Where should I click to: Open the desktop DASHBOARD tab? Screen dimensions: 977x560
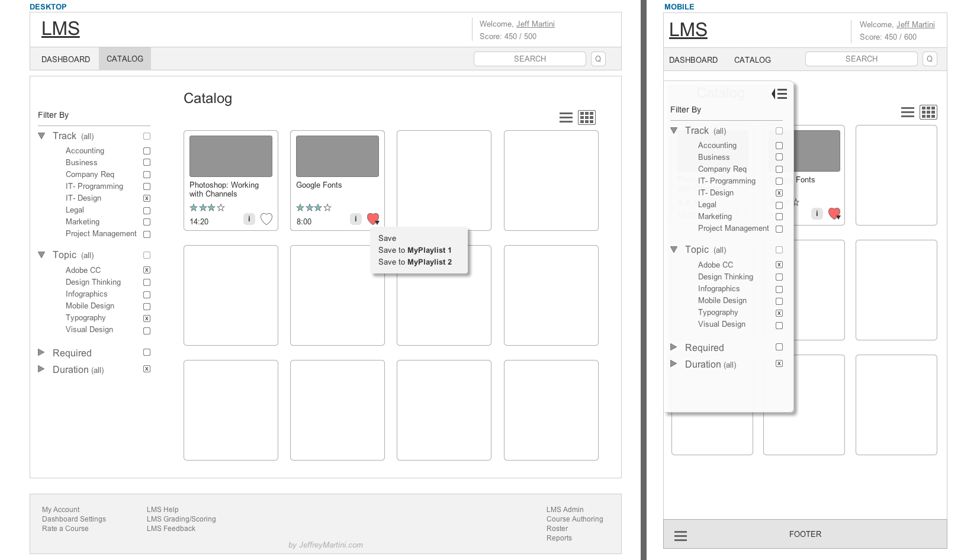(66, 59)
